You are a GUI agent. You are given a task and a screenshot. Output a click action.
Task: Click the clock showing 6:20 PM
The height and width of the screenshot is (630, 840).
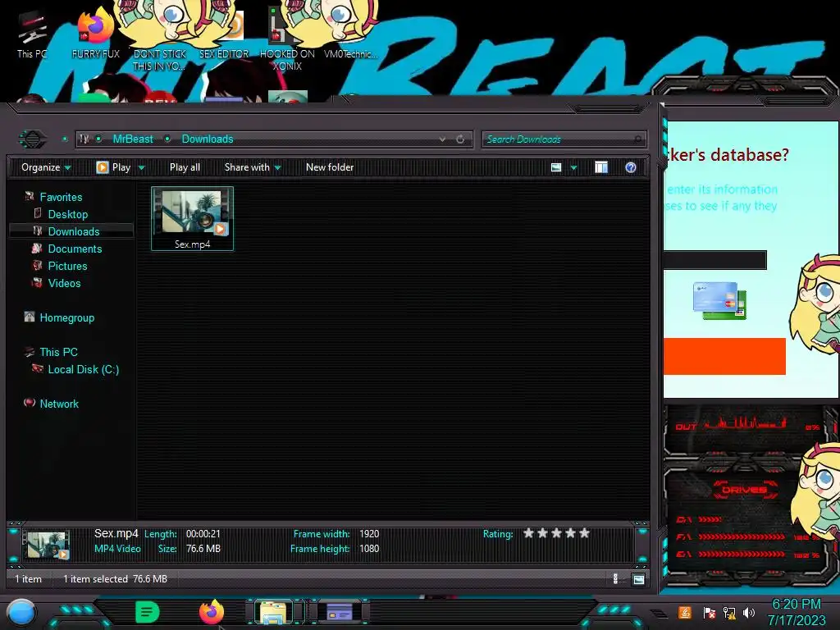796,605
